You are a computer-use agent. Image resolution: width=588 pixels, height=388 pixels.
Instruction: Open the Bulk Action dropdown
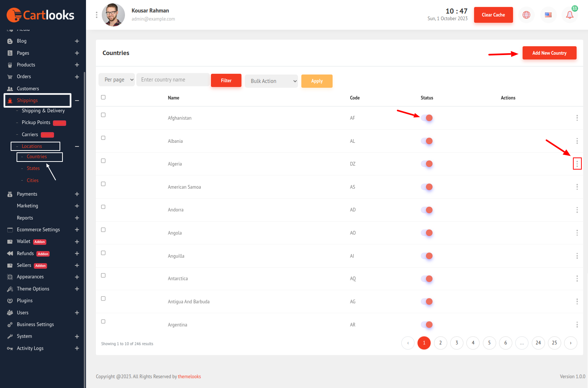(271, 81)
